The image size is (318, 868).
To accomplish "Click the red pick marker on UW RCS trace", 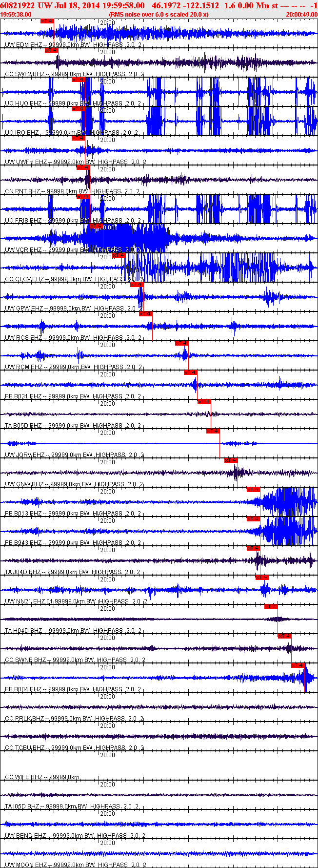I will coord(145,314).
